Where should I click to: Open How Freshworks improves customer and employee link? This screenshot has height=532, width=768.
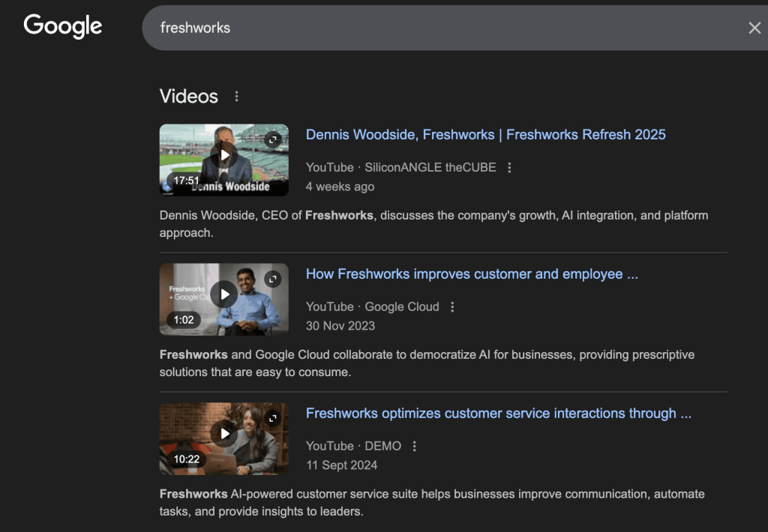[x=472, y=274]
